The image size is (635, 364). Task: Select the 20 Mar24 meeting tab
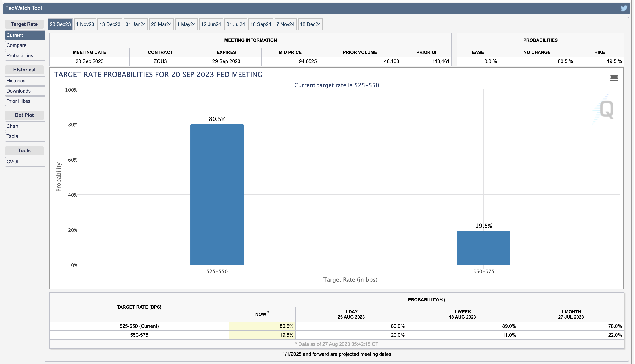pyautogui.click(x=161, y=24)
